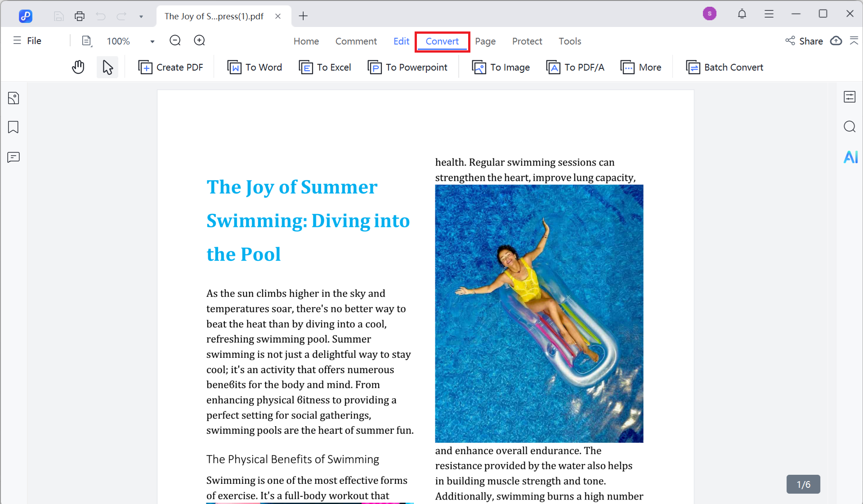Open the File menu

click(x=27, y=40)
